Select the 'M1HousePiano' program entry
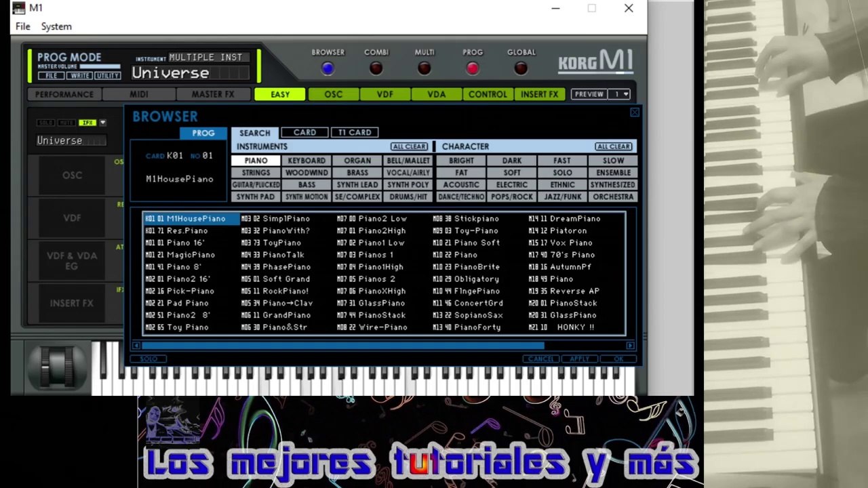 tap(191, 219)
